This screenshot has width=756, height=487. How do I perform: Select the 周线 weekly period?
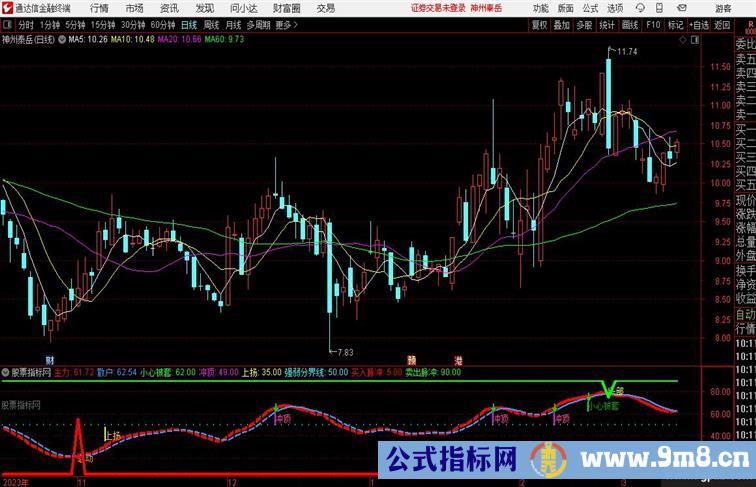pyautogui.click(x=211, y=25)
